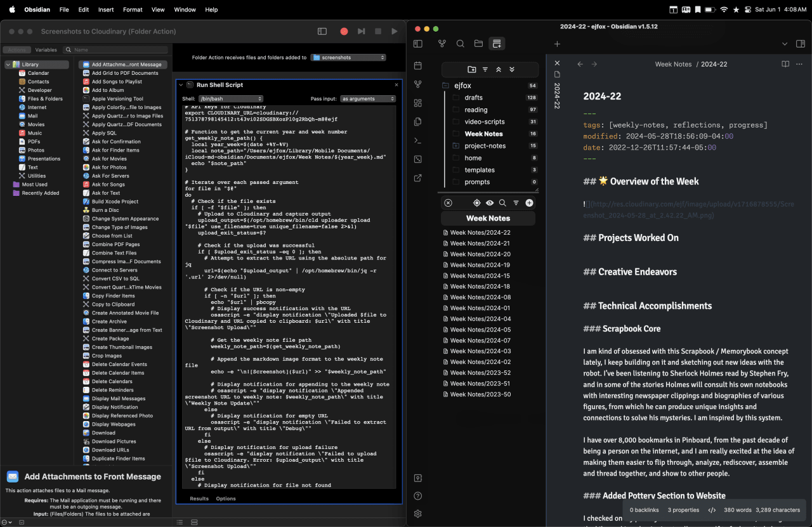
Task: Toggle Obsidian left sidebar visibility
Action: click(417, 44)
